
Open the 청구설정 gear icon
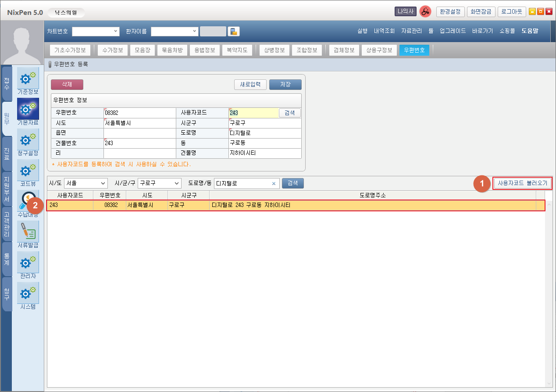pos(28,140)
